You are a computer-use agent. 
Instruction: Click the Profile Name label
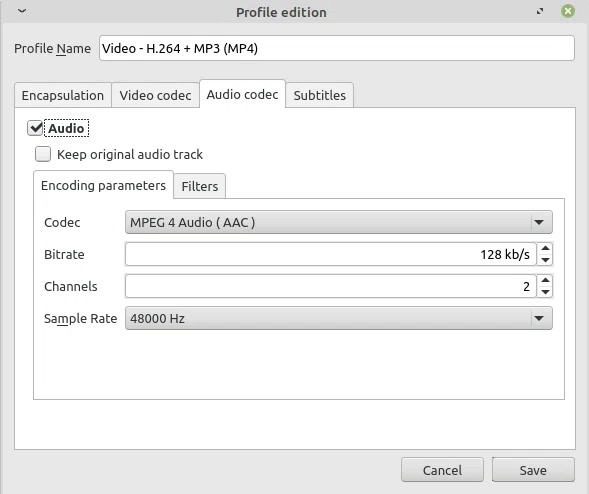[x=52, y=48]
